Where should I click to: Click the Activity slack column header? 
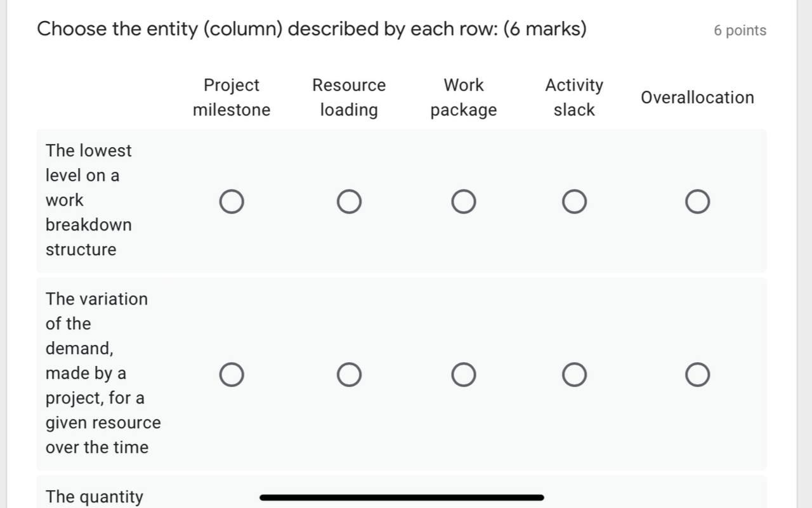pos(573,97)
